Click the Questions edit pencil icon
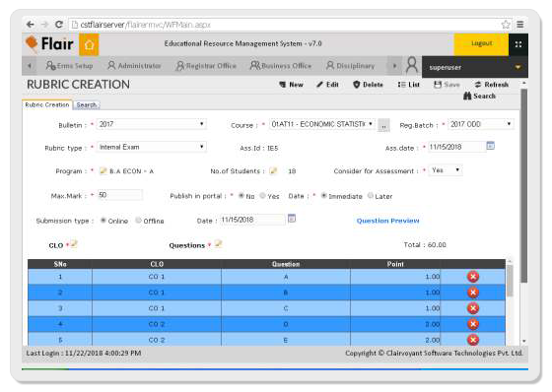The width and height of the screenshot is (552, 392). 218,244
